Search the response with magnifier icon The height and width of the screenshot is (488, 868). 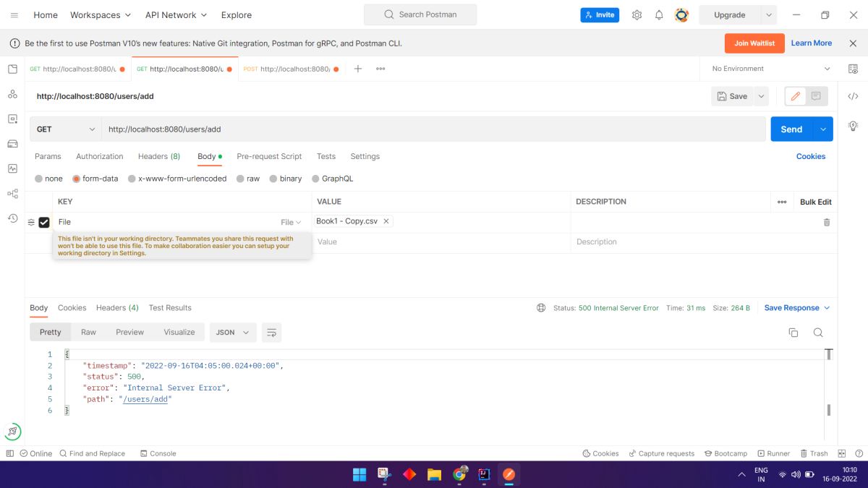(x=818, y=333)
